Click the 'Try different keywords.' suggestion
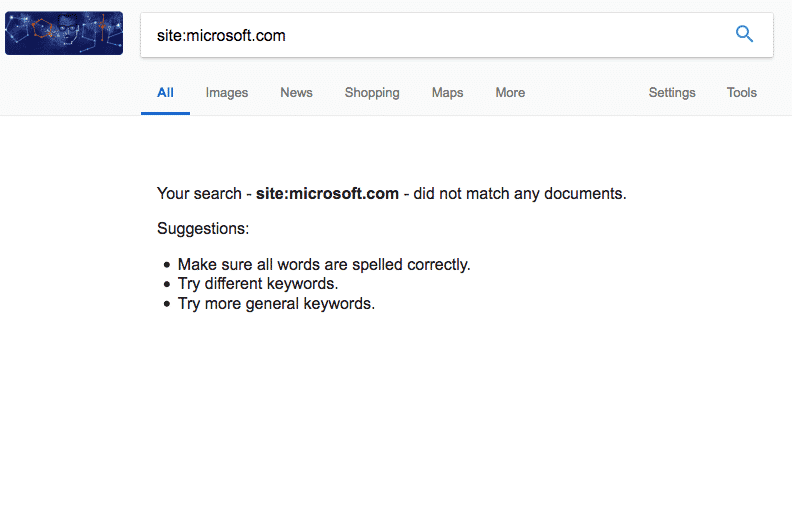The height and width of the screenshot is (507, 792). point(258,284)
